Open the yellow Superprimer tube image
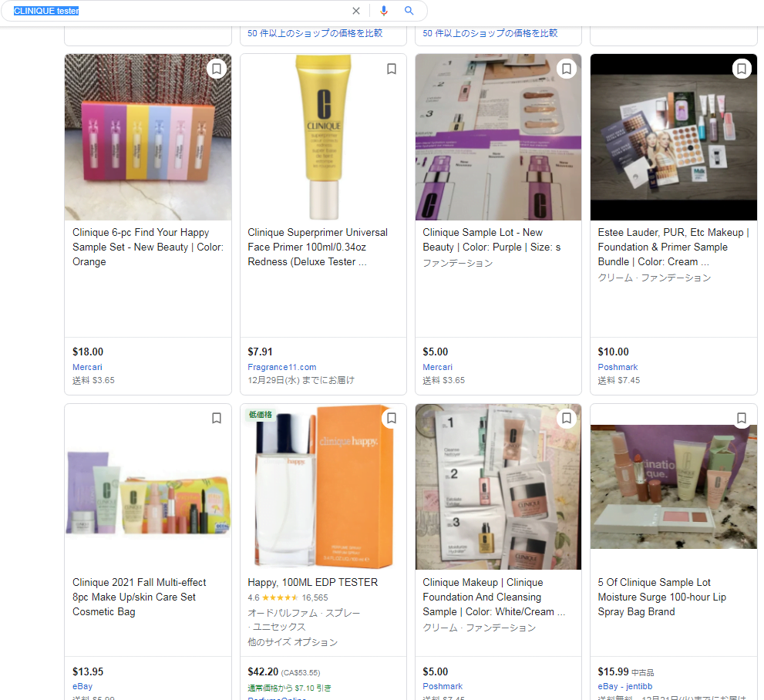This screenshot has height=700, width=764. click(324, 137)
